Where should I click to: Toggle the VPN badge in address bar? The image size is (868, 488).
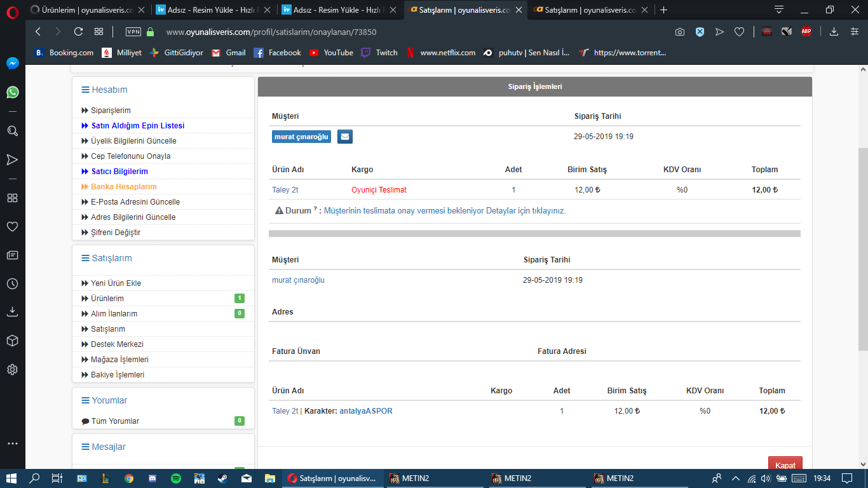(133, 32)
